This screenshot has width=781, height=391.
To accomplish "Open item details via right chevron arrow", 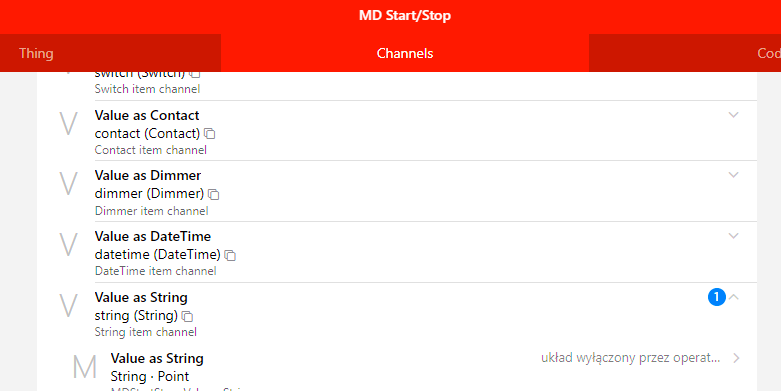I will pyautogui.click(x=736, y=358).
